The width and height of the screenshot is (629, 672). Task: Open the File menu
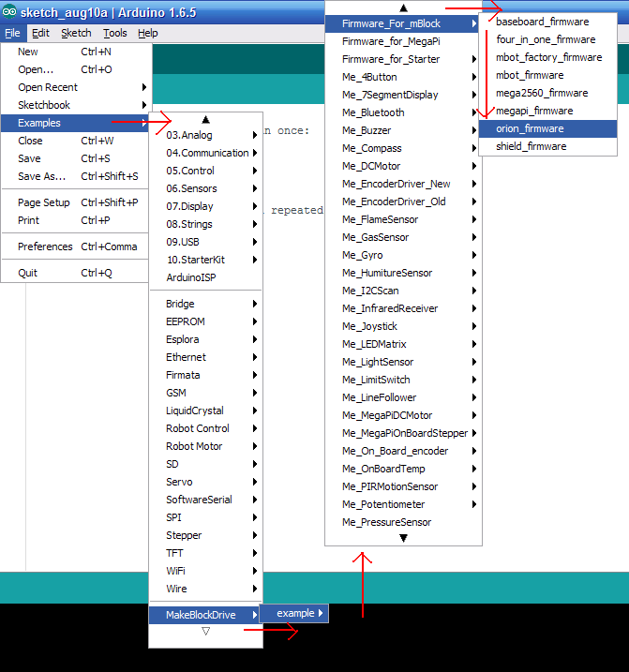[x=12, y=33]
